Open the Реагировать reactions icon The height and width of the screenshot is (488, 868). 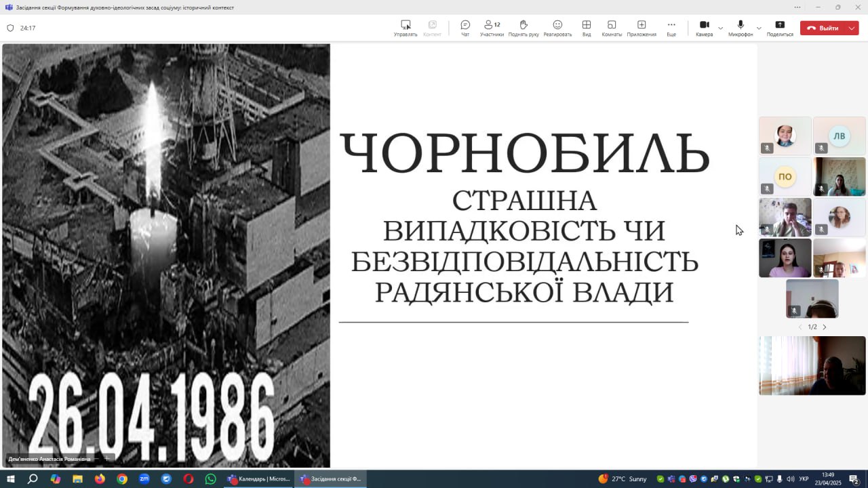(557, 28)
